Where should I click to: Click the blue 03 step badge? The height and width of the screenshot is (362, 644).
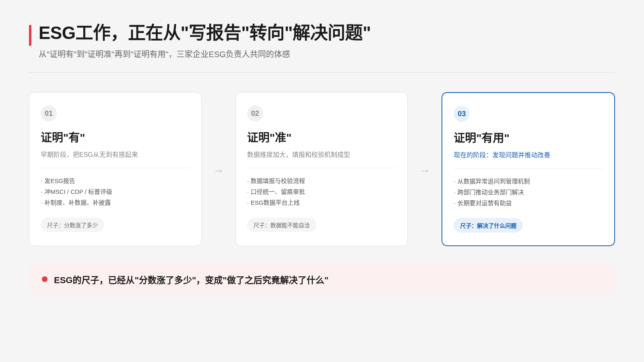coord(462,114)
